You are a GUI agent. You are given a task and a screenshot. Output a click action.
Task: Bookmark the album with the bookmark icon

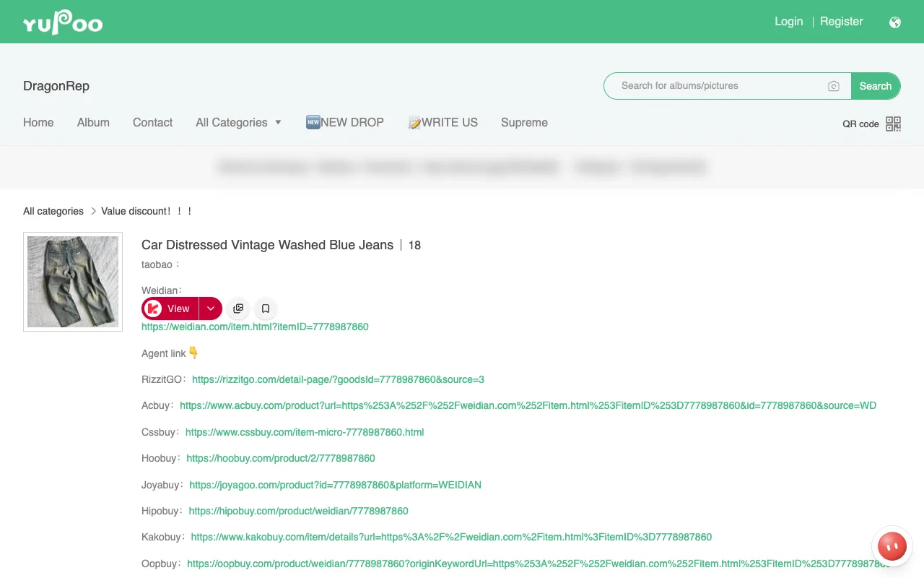266,309
